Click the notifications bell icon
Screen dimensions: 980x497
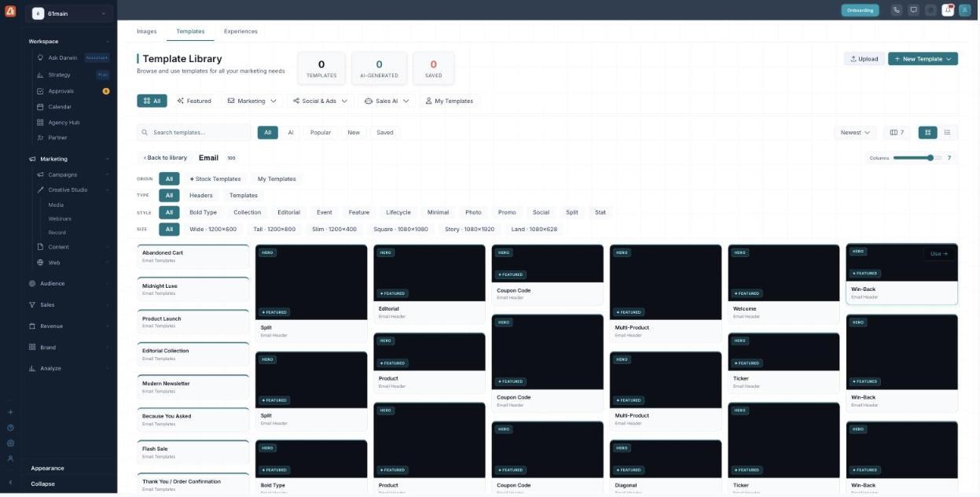coord(949,10)
